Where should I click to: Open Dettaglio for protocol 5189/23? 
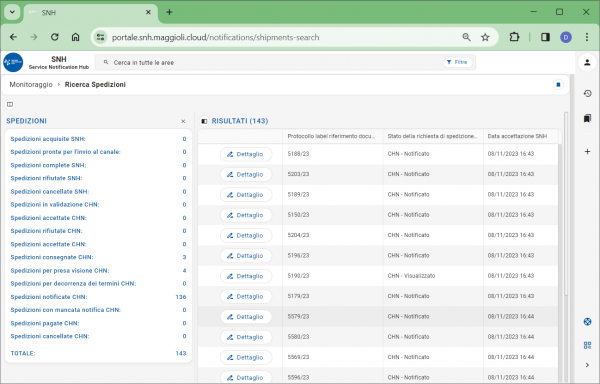(x=246, y=195)
